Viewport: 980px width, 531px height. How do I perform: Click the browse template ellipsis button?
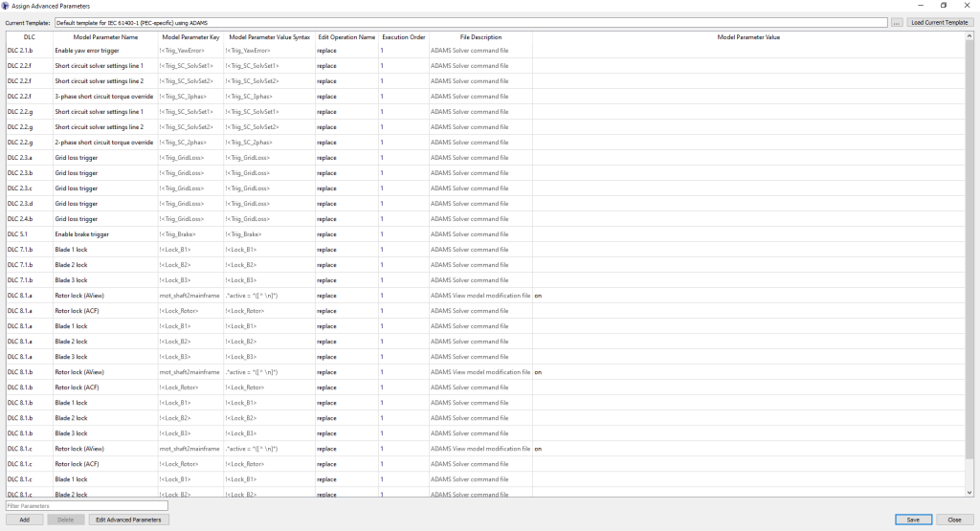(897, 21)
